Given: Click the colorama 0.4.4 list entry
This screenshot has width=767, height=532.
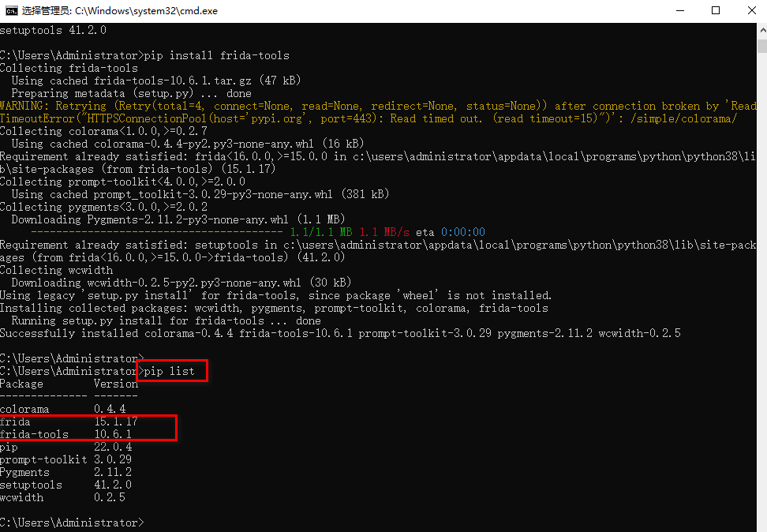Looking at the screenshot, I should [x=62, y=409].
